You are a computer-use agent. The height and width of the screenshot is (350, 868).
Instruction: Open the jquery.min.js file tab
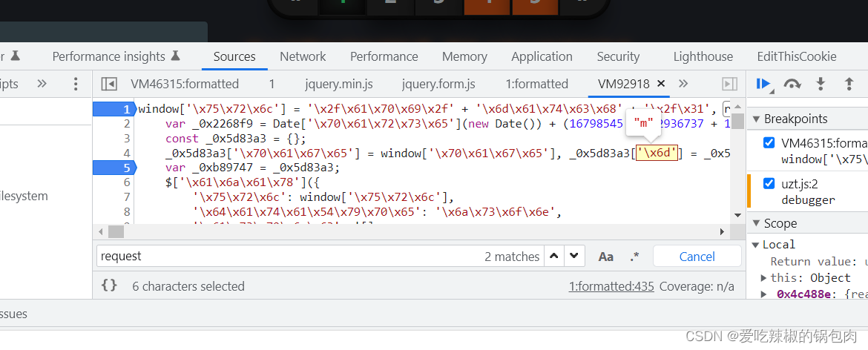tap(338, 84)
